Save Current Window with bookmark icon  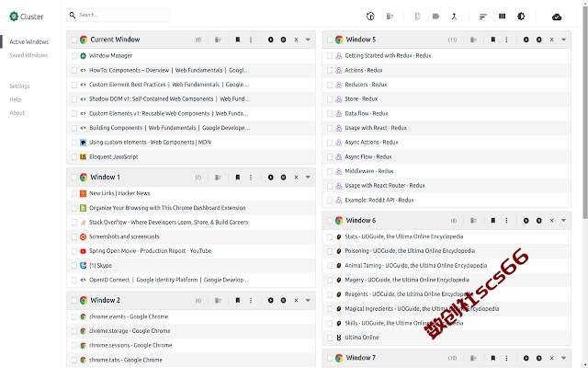point(237,40)
